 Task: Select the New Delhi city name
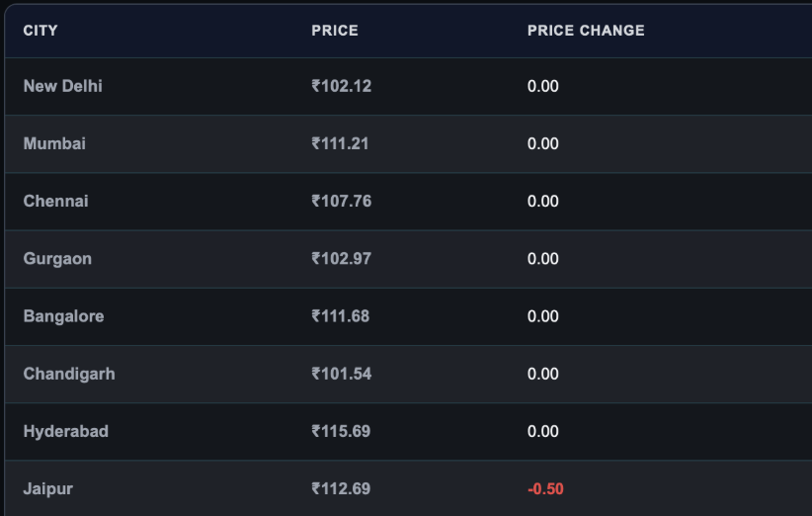[x=62, y=86]
